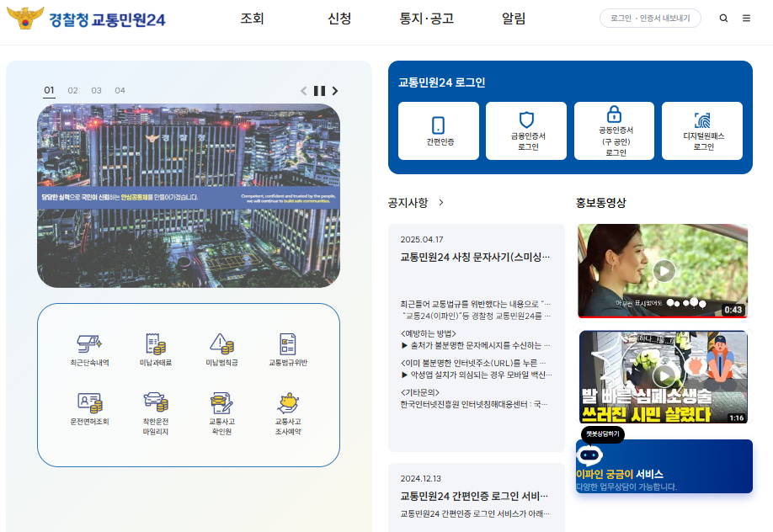Open the hamburger full menu icon
773x532 pixels.
click(x=746, y=19)
